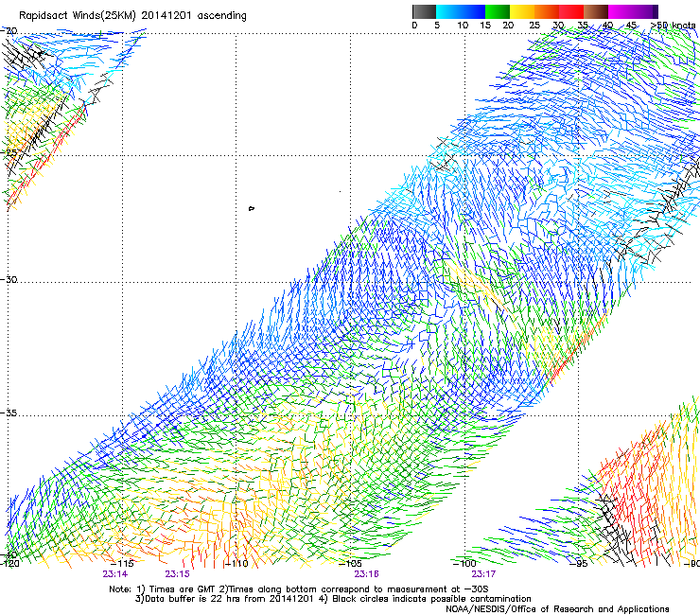Click the 'Note: 1) Times are GMT' footnote line
Viewport: 700px width, 615px height.
(x=299, y=589)
